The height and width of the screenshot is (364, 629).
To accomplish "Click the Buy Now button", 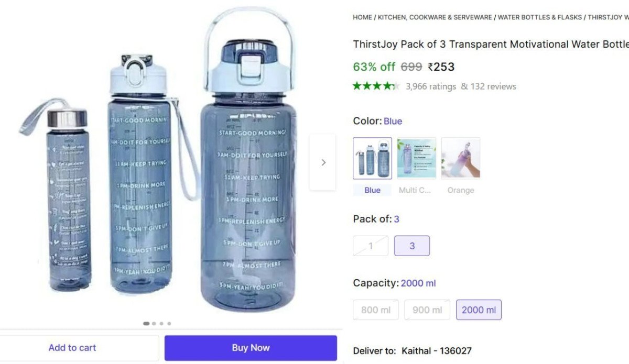I will (x=251, y=348).
